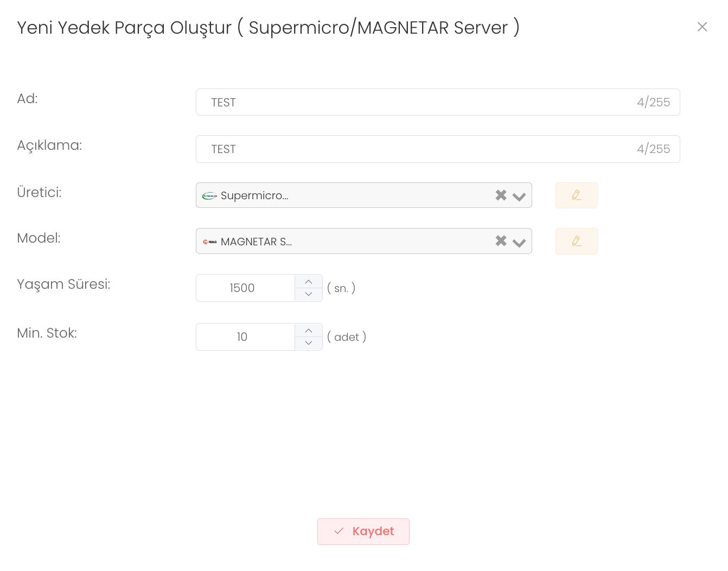Image resolution: width=728 pixels, height=571 pixels.
Task: Expand the Üretici dropdown arrow
Action: tap(519, 196)
